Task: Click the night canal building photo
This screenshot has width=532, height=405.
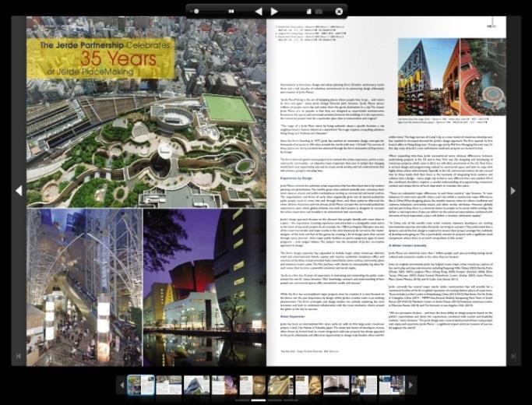Action: click(205, 287)
